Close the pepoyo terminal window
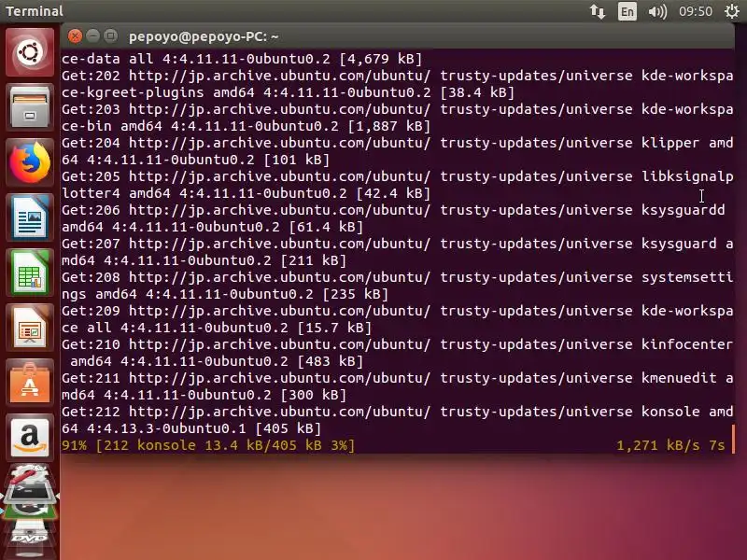The image size is (747, 560). point(75,36)
